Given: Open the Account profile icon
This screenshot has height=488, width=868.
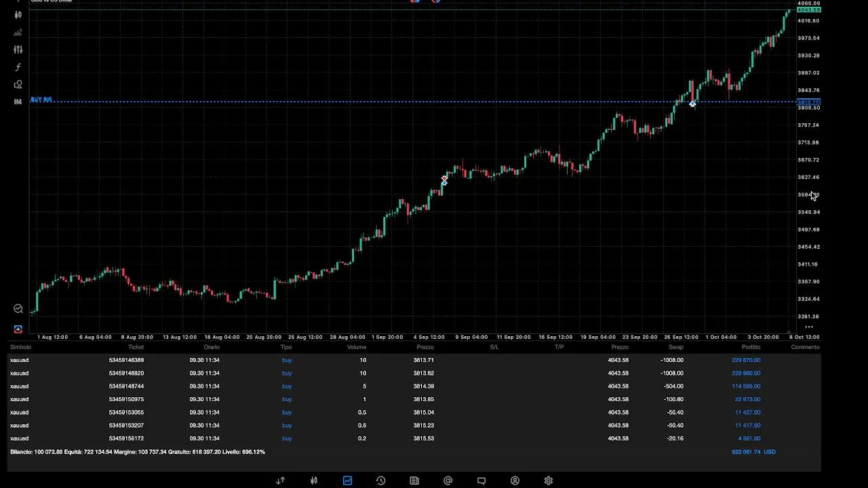Looking at the screenshot, I should point(515,481).
